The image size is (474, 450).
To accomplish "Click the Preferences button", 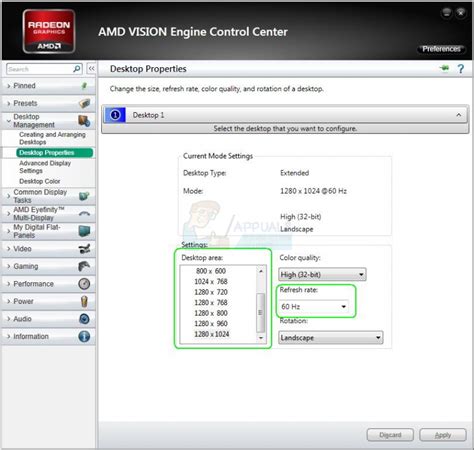I will coord(441,49).
